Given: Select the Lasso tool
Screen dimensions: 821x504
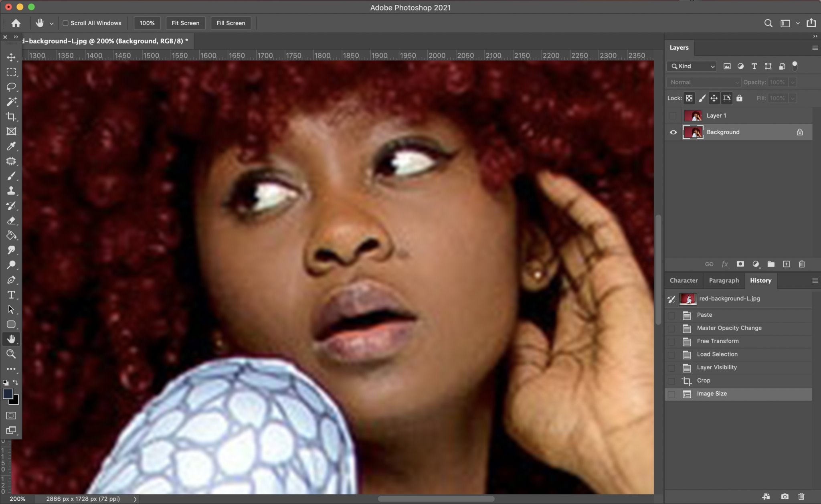Looking at the screenshot, I should pos(11,87).
